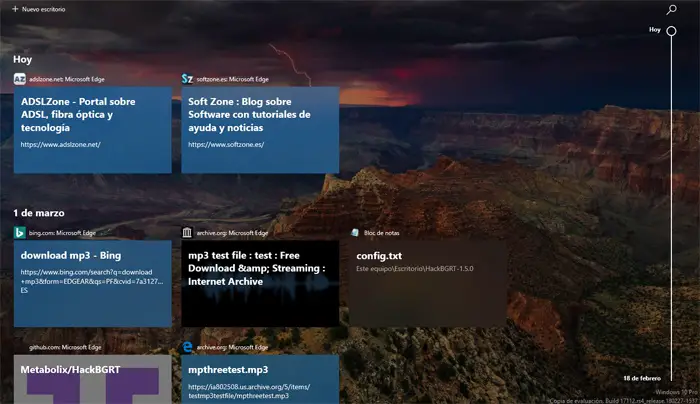
Task: Click the timeline scrollbar vertical track
Action: point(671,208)
